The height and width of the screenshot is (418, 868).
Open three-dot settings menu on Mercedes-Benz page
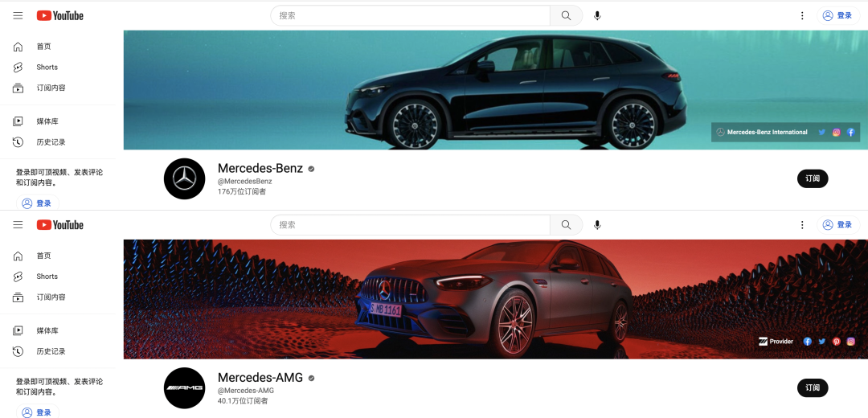[802, 15]
